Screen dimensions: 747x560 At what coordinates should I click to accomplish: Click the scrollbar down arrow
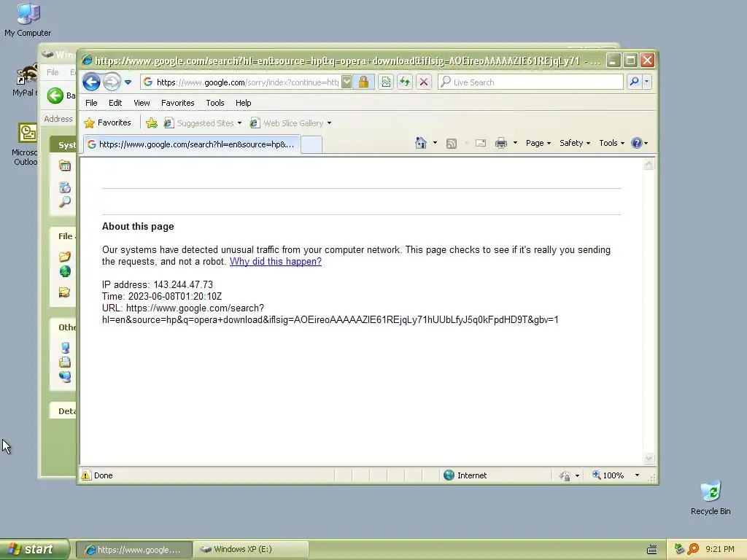[649, 458]
